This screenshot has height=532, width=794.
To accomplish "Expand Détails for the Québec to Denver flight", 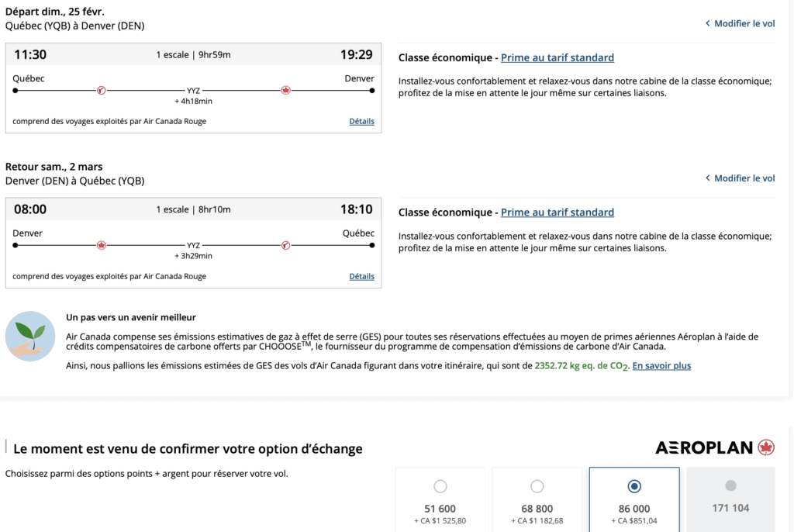I will (361, 122).
